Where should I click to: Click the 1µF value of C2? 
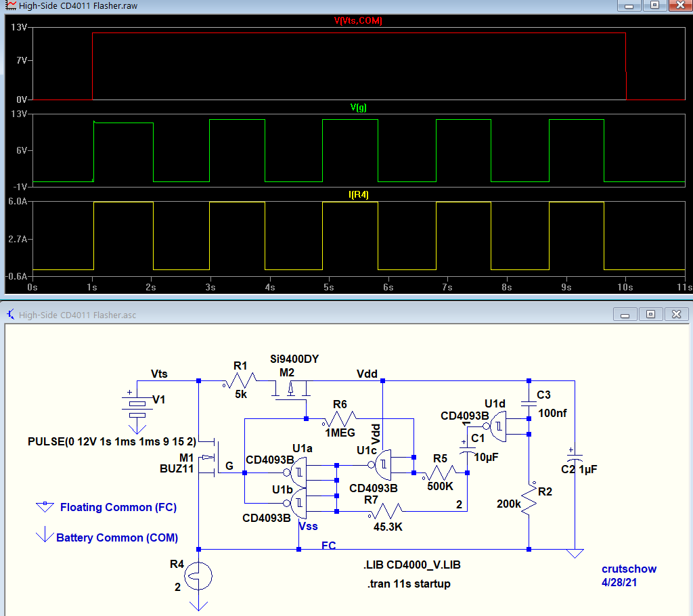point(588,469)
